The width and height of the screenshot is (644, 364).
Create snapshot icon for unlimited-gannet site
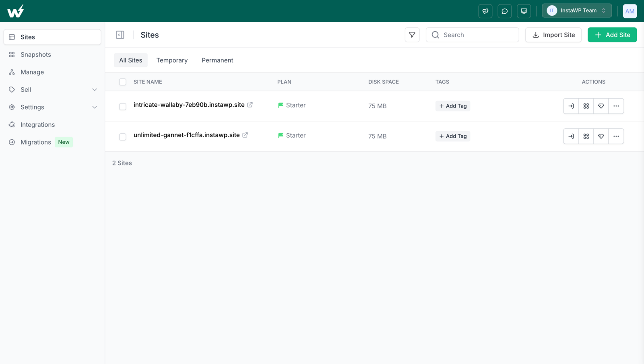pyautogui.click(x=586, y=136)
